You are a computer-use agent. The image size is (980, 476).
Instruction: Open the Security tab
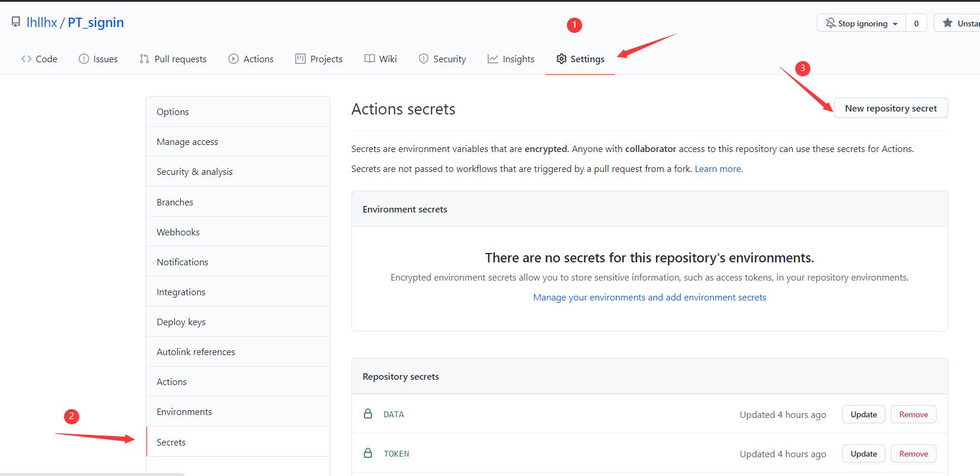(442, 59)
